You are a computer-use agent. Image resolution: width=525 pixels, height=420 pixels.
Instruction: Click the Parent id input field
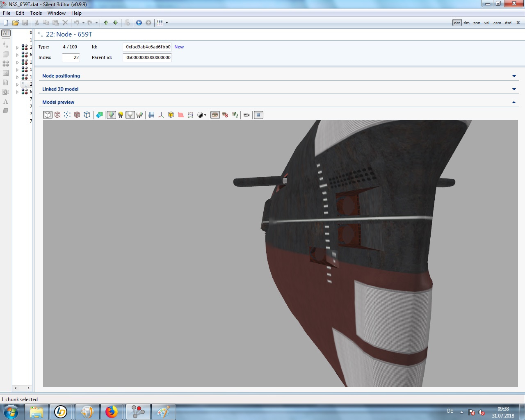(x=147, y=57)
